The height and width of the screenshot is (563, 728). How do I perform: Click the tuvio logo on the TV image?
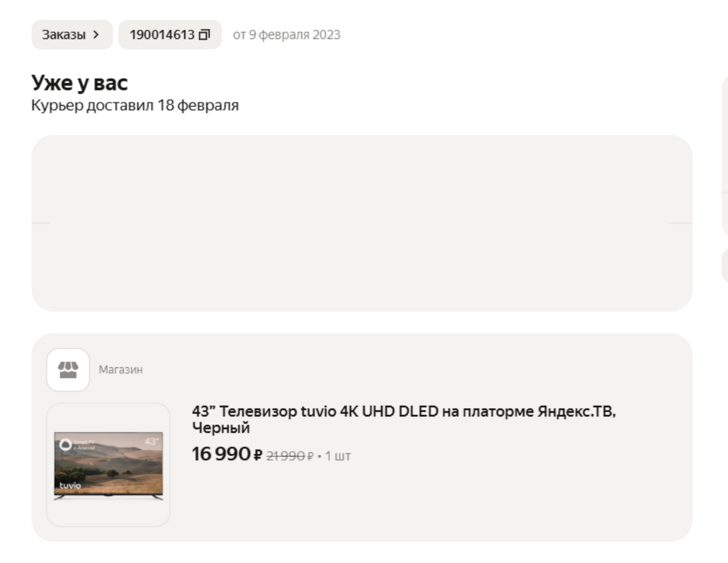[69, 486]
